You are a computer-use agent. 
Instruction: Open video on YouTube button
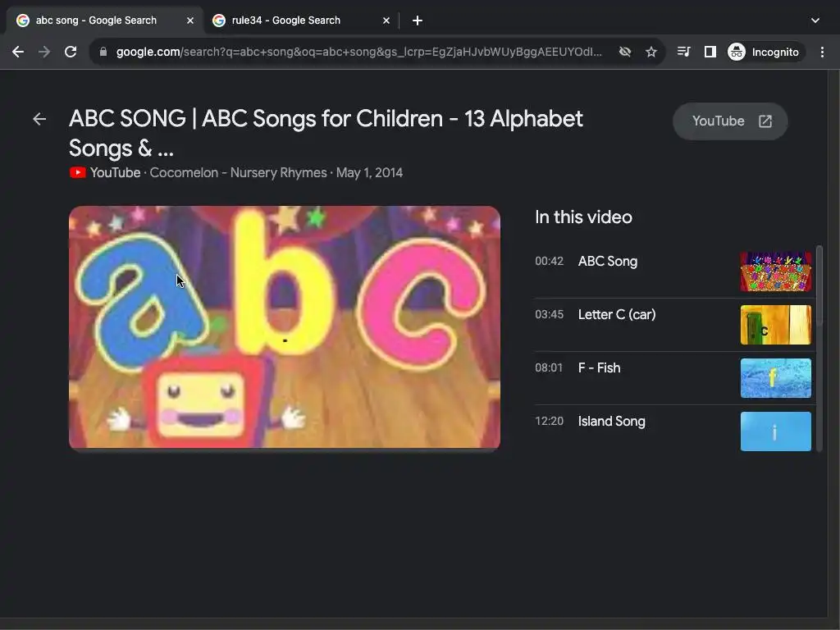730,121
